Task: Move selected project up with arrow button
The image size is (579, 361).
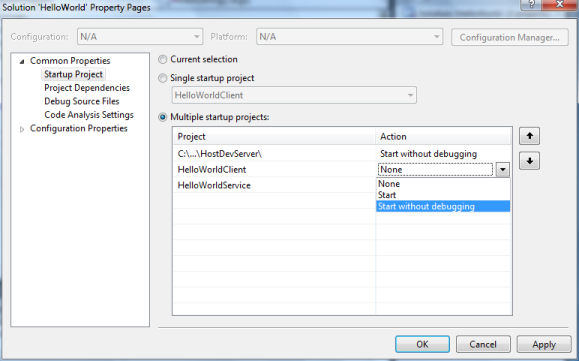Action: coord(529,136)
